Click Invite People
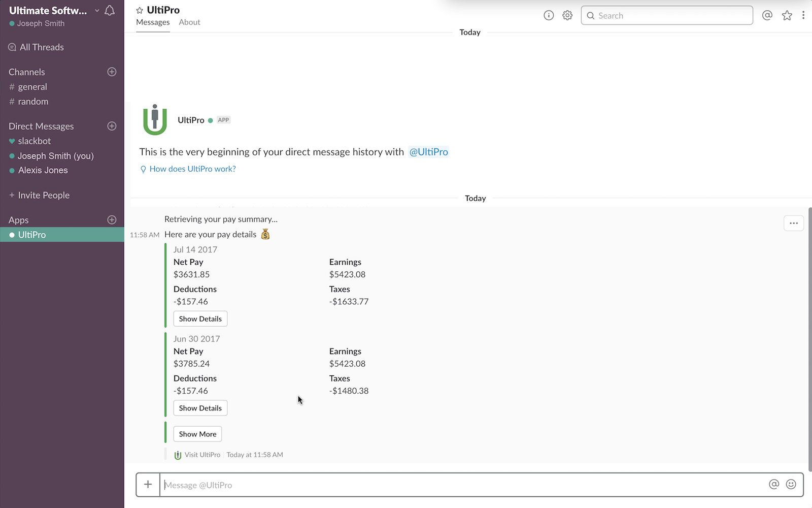Screen dimensions: 812x508 pyautogui.click(x=40, y=195)
